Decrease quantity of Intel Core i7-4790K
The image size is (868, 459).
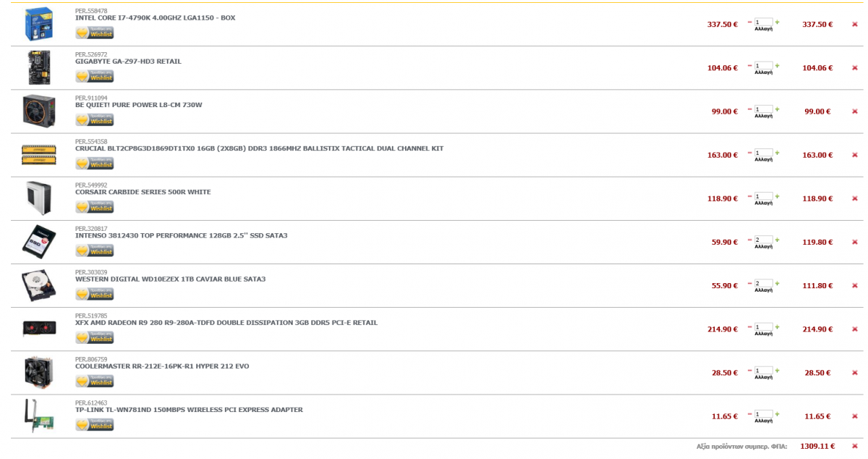[749, 22]
